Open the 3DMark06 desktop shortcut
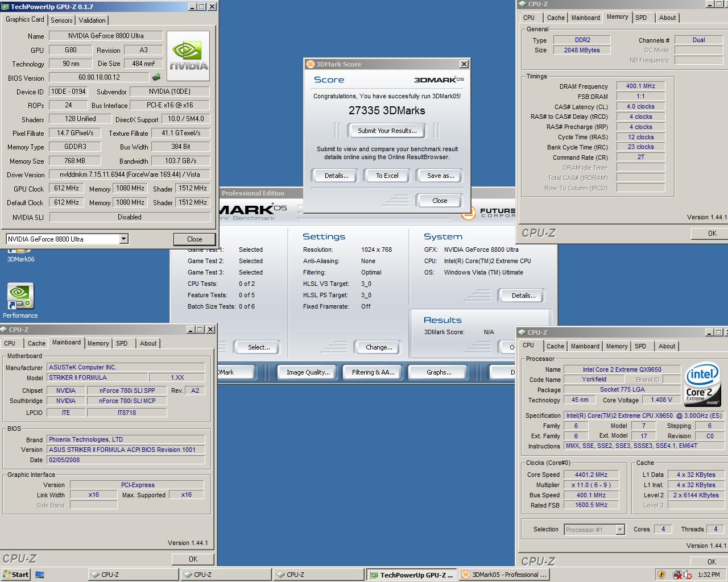The width and height of the screenshot is (728, 582). pyautogui.click(x=20, y=254)
